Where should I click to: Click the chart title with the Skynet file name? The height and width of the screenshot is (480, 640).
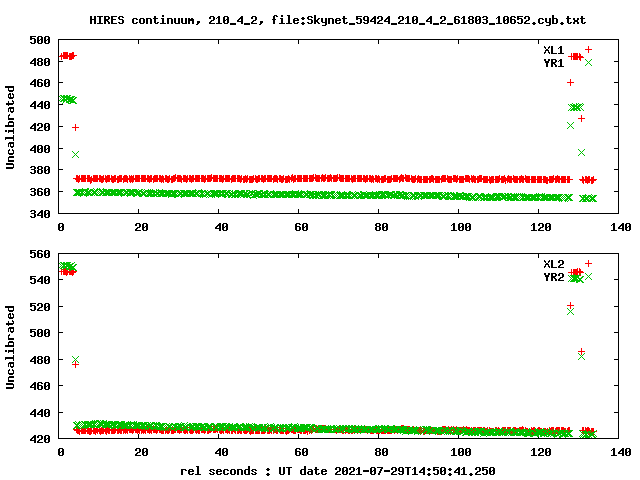click(x=338, y=20)
